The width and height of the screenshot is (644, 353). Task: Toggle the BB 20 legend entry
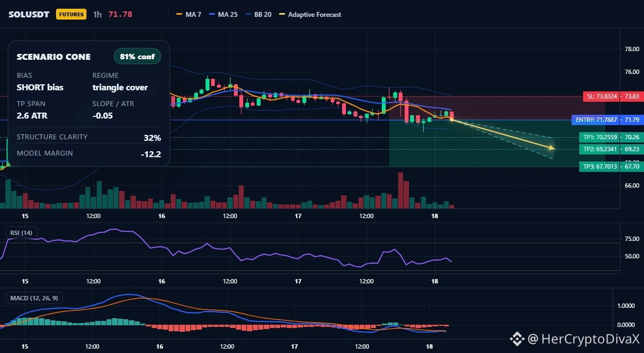pos(258,14)
